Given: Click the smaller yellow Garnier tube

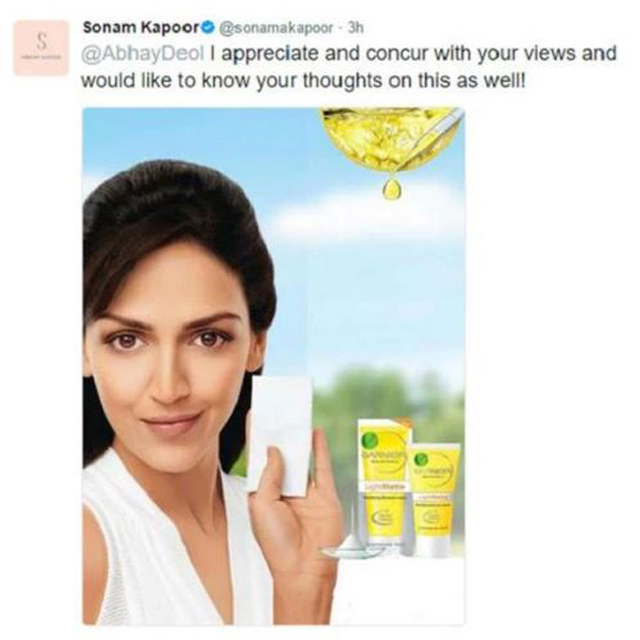Looking at the screenshot, I should click(x=434, y=499).
